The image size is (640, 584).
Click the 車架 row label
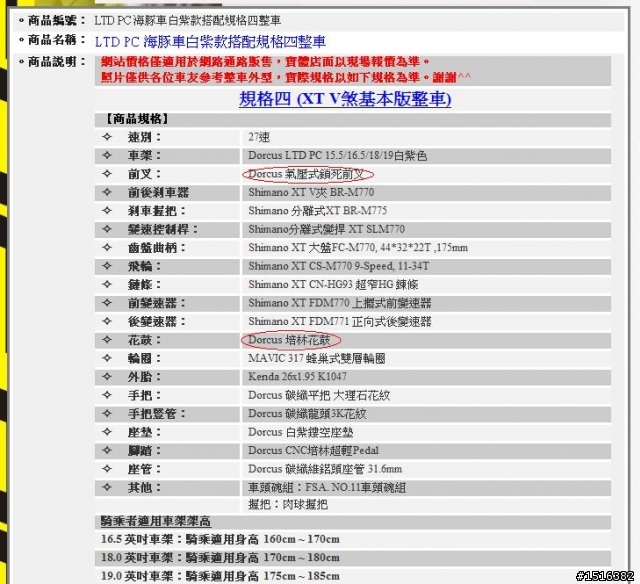coord(144,155)
